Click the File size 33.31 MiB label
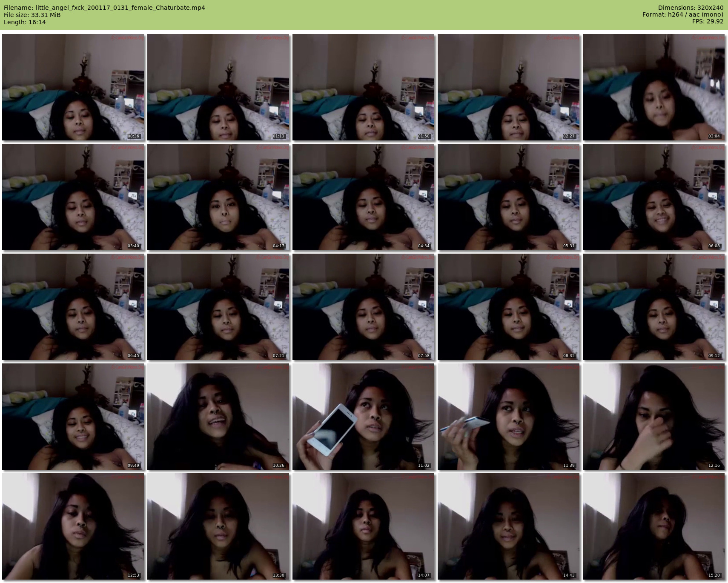Screen dimensions: 728x583 (x=32, y=15)
